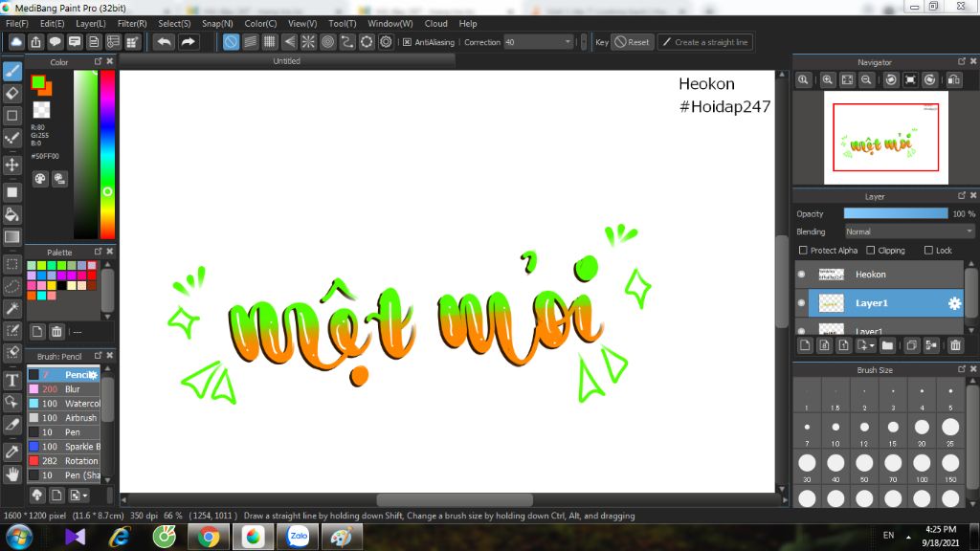Pick the yellow palette swatch

[x=52, y=285]
